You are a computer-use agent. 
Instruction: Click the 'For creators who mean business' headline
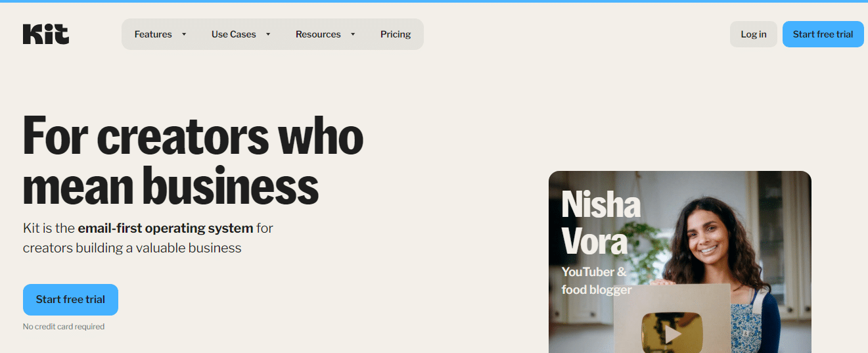pyautogui.click(x=193, y=160)
